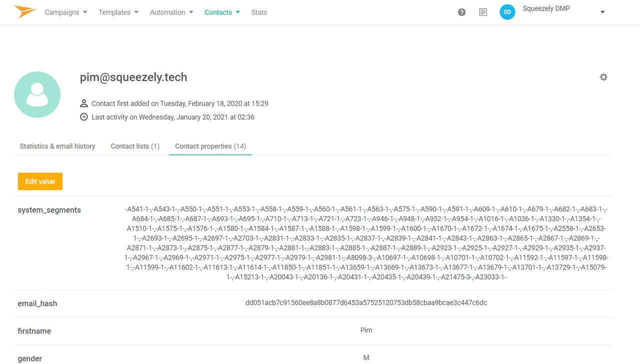640x364 pixels.
Task: Switch to Statistics & email history tab
Action: tap(57, 146)
